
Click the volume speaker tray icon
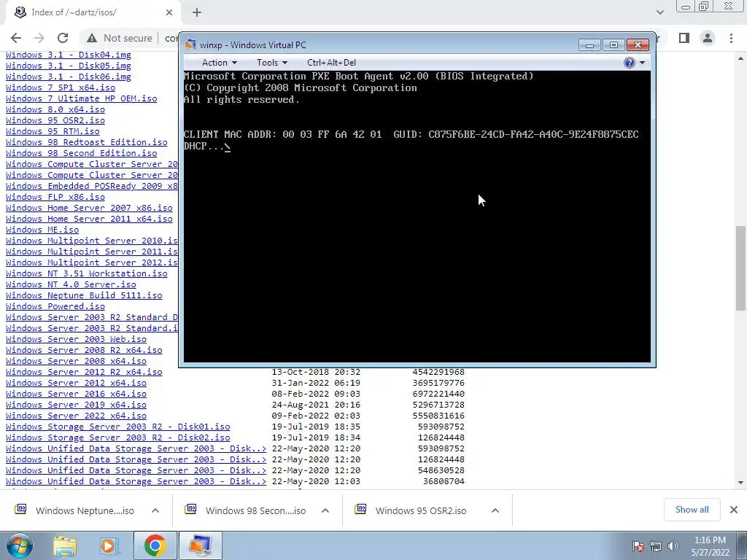pos(673,546)
